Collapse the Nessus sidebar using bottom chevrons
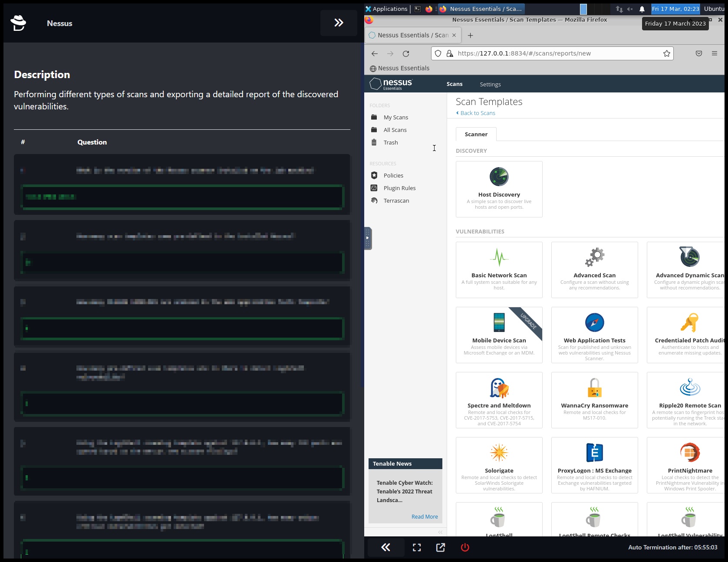This screenshot has width=728, height=562. (x=440, y=532)
